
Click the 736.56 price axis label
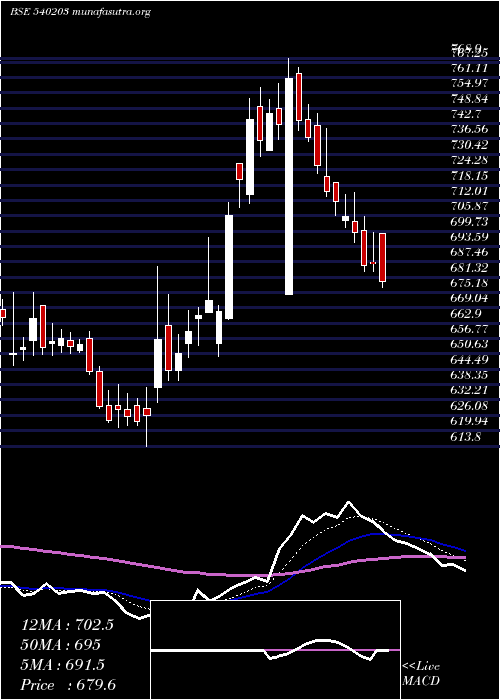(x=469, y=129)
